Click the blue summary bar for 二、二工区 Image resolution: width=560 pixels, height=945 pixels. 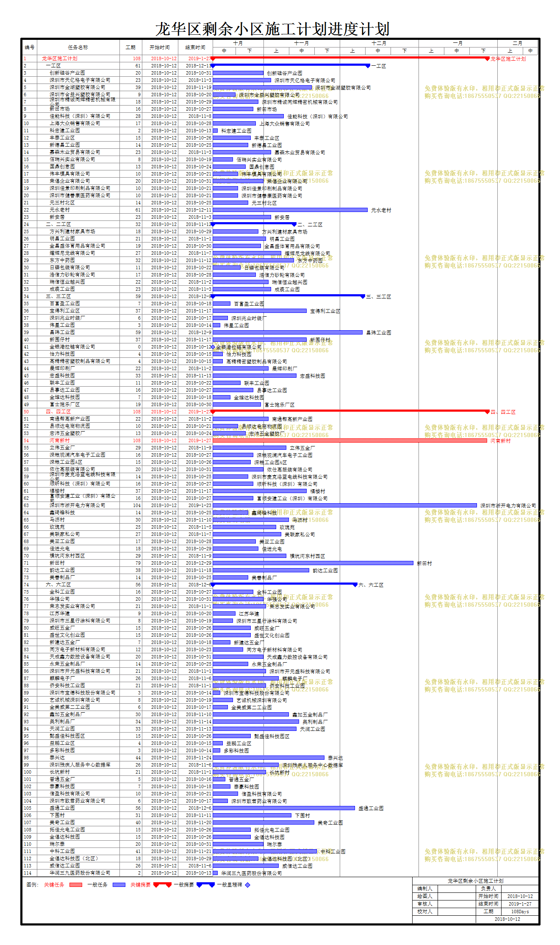pos(253,223)
